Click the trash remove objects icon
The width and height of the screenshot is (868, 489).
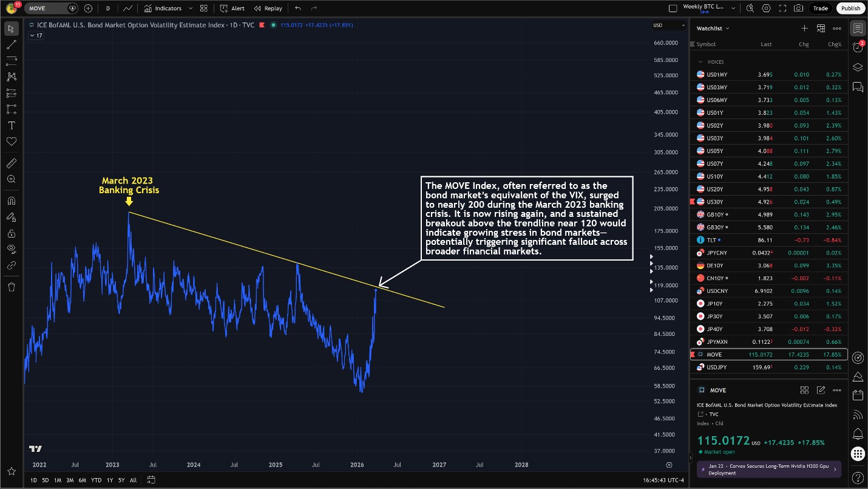[11, 287]
